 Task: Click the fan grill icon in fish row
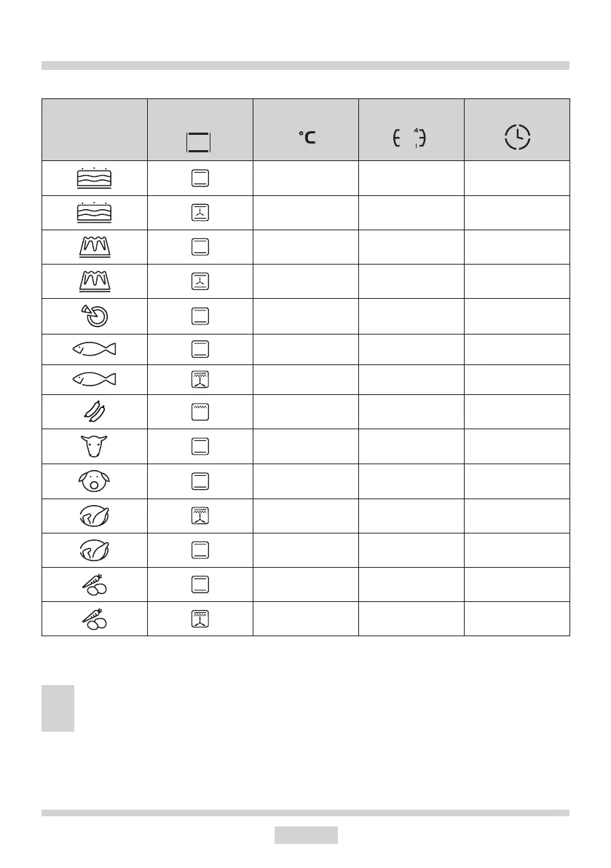tap(200, 379)
